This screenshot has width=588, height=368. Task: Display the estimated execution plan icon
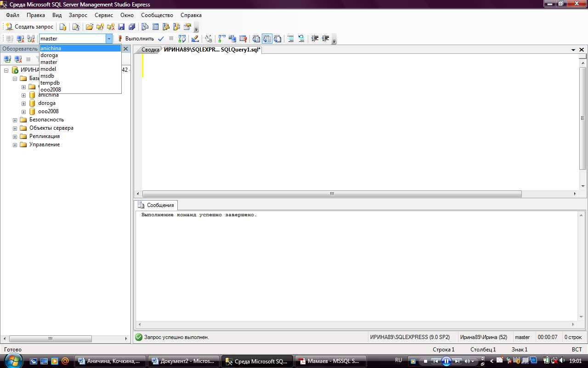pyautogui.click(x=182, y=39)
